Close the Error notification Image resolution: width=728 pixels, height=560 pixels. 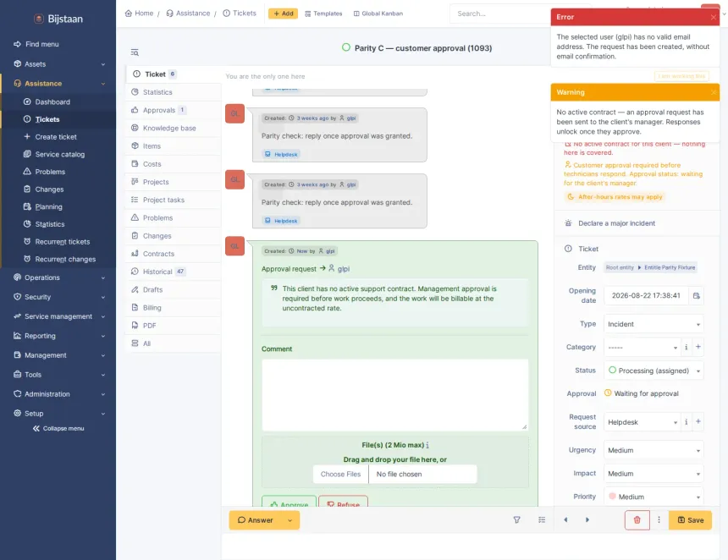(713, 17)
